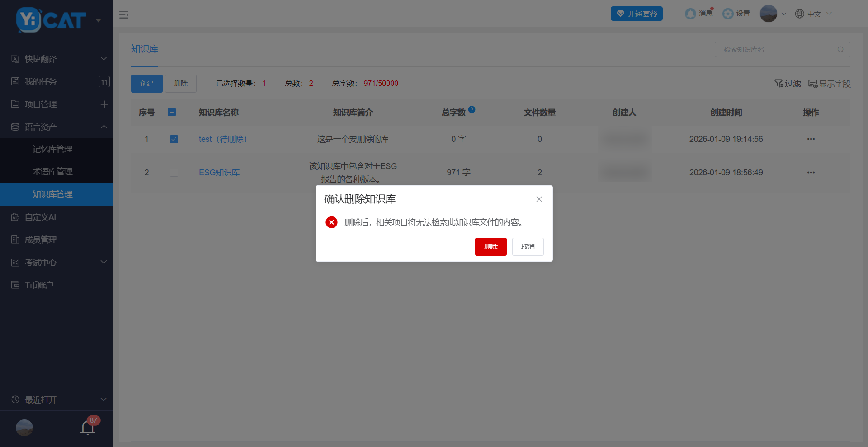Open 术语库管理 in sidebar
The height and width of the screenshot is (447, 868).
(x=52, y=172)
